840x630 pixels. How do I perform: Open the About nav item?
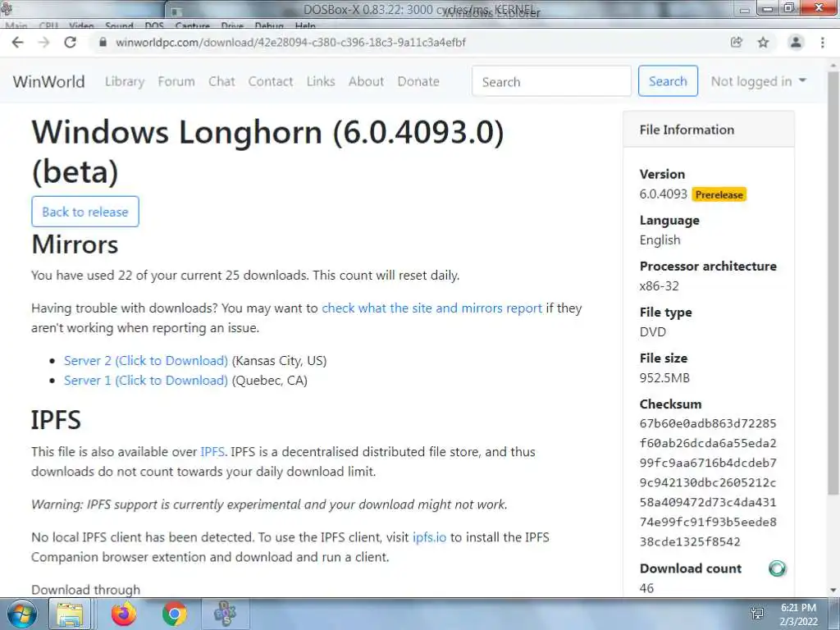[367, 81]
